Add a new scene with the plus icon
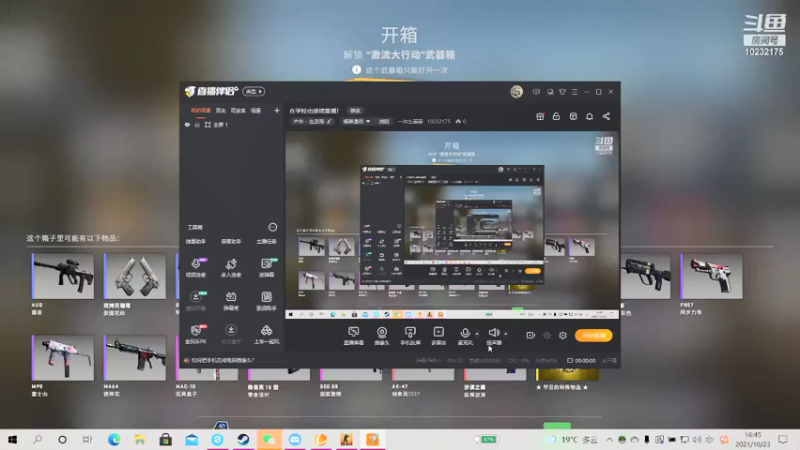Image resolution: width=800 pixels, height=450 pixels. pyautogui.click(x=277, y=110)
